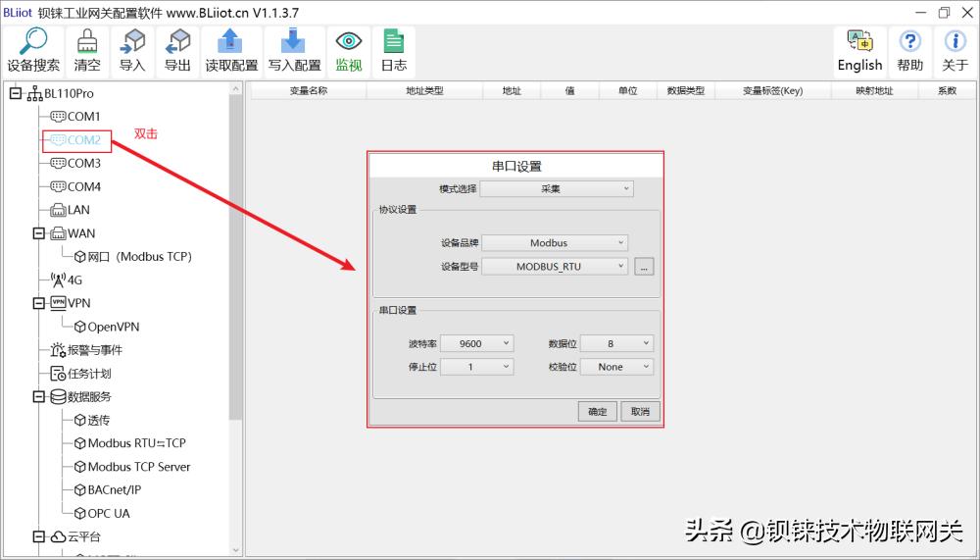Click the tree panel vertical scrollbar thumb
The height and width of the screenshot is (560, 980).
[235, 257]
